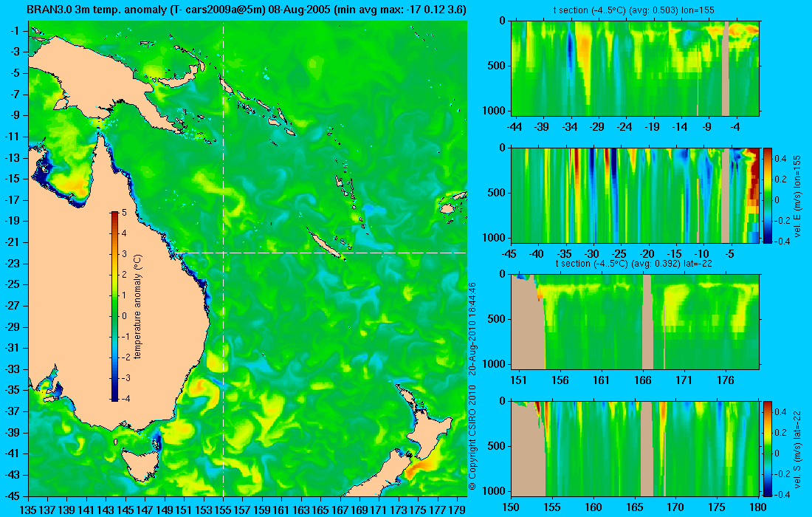Click the 179 label on the map longitude axis
The height and width of the screenshot is (517, 812).
[456, 510]
